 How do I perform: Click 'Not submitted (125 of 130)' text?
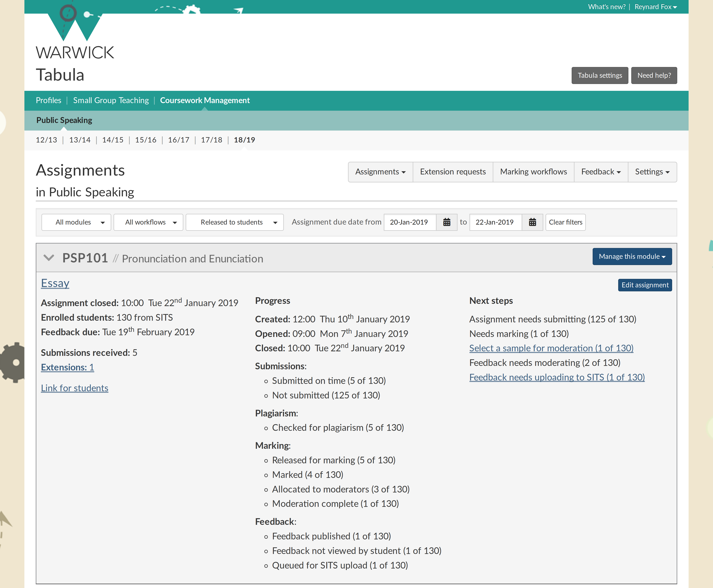(x=326, y=395)
